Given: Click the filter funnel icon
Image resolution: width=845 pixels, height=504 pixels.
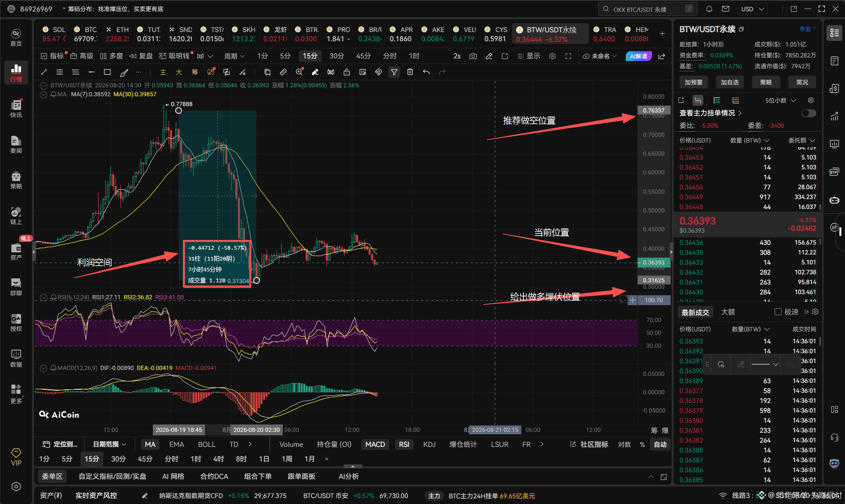Looking at the screenshot, I should coord(394,72).
